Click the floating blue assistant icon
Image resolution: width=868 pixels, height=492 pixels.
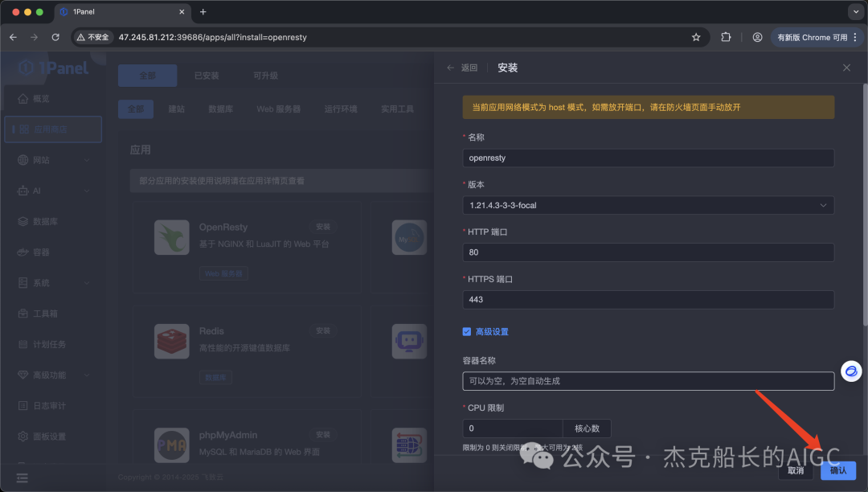pos(851,371)
